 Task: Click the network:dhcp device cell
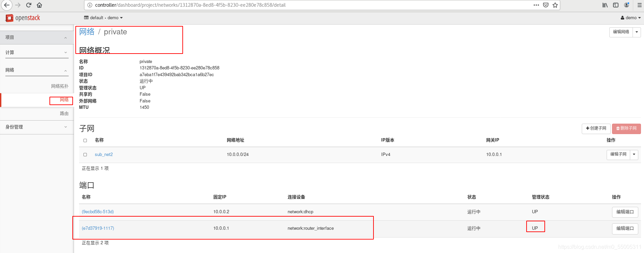coord(300,212)
